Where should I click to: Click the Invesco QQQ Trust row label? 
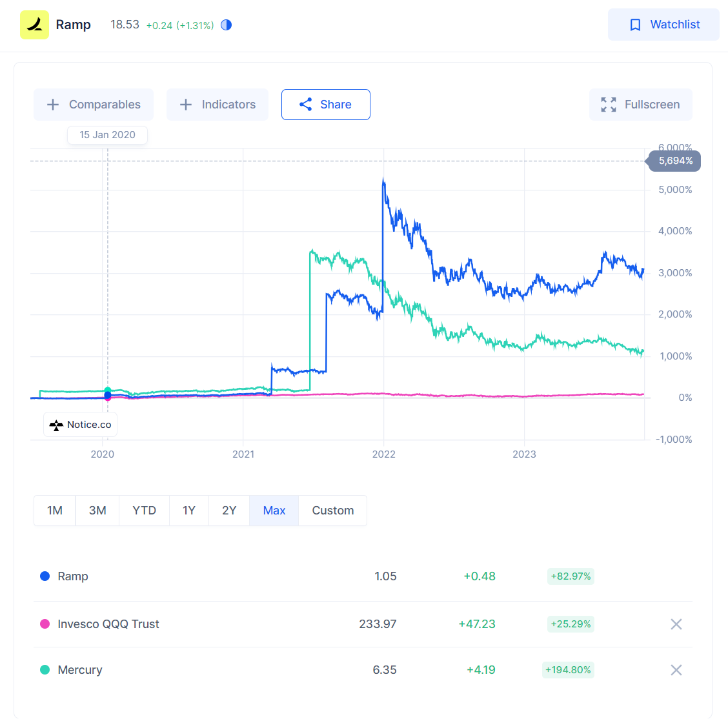108,624
